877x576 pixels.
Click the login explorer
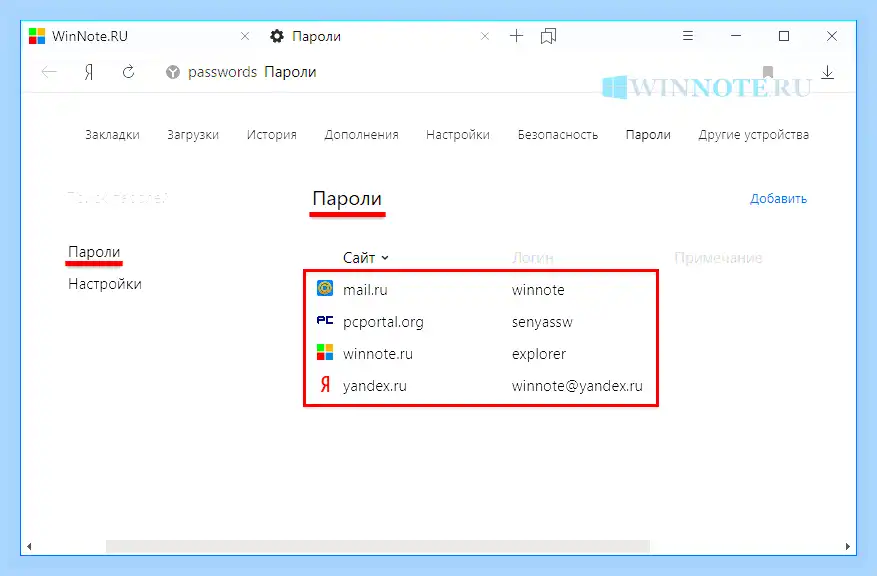[539, 354]
